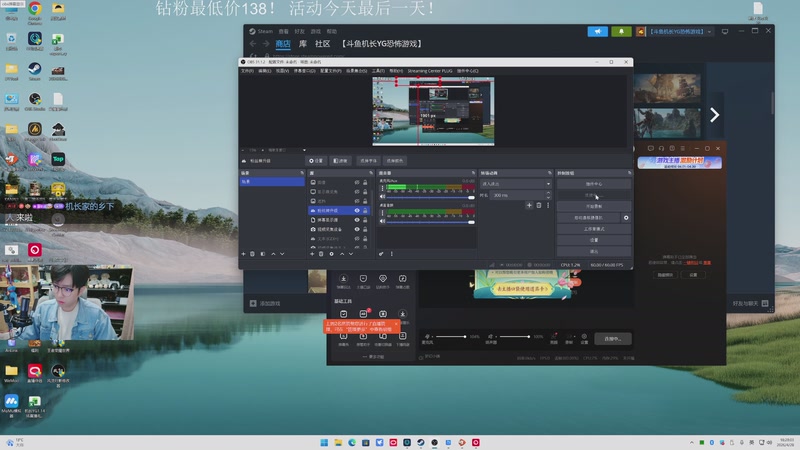
Task: Open Steam friends and chat icon
Action: coord(765,303)
